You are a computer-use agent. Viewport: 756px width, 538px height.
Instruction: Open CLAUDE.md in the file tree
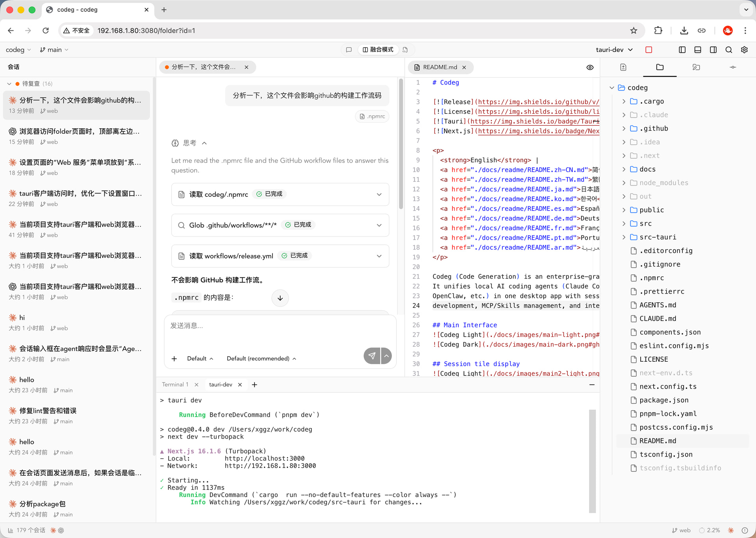(x=658, y=318)
